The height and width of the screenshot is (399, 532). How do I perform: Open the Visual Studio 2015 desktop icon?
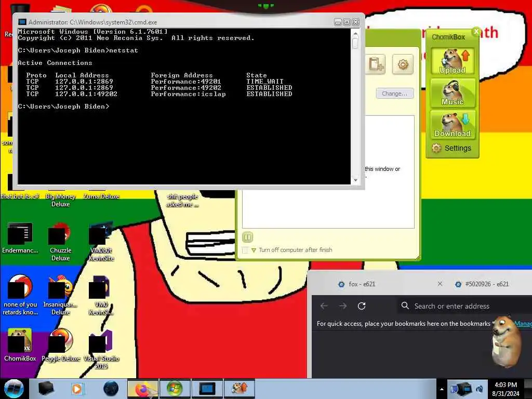coord(101,350)
